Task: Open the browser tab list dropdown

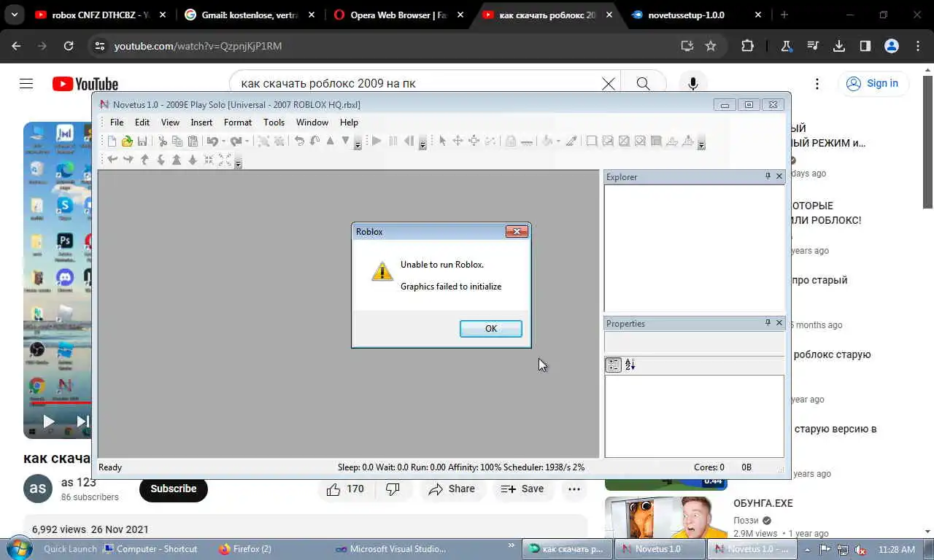Action: [14, 15]
